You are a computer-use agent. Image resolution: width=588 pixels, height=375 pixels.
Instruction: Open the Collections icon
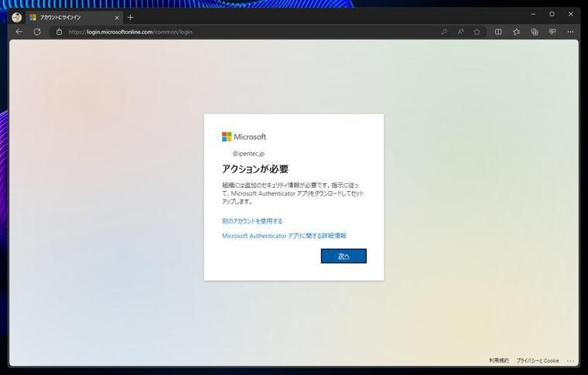[535, 32]
